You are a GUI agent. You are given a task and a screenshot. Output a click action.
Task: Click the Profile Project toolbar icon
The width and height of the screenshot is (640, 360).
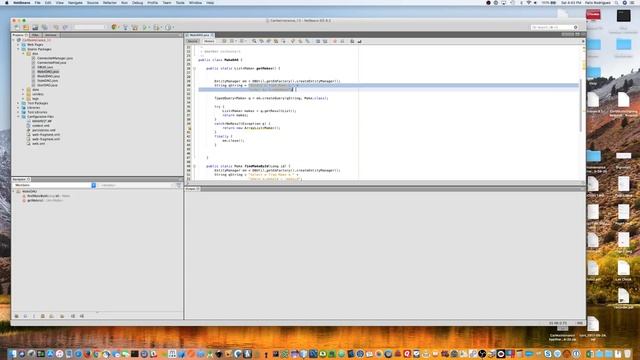(x=168, y=27)
